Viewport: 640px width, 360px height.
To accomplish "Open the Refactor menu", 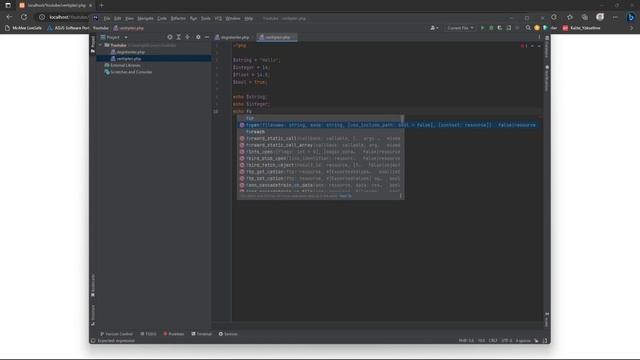I will pos(178,18).
